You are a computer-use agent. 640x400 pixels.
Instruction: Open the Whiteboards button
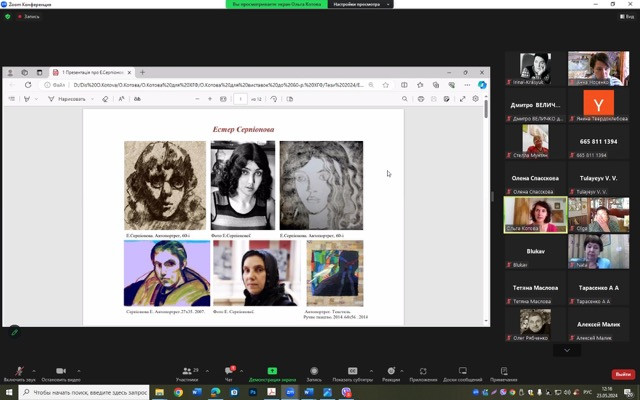pyautogui.click(x=462, y=372)
